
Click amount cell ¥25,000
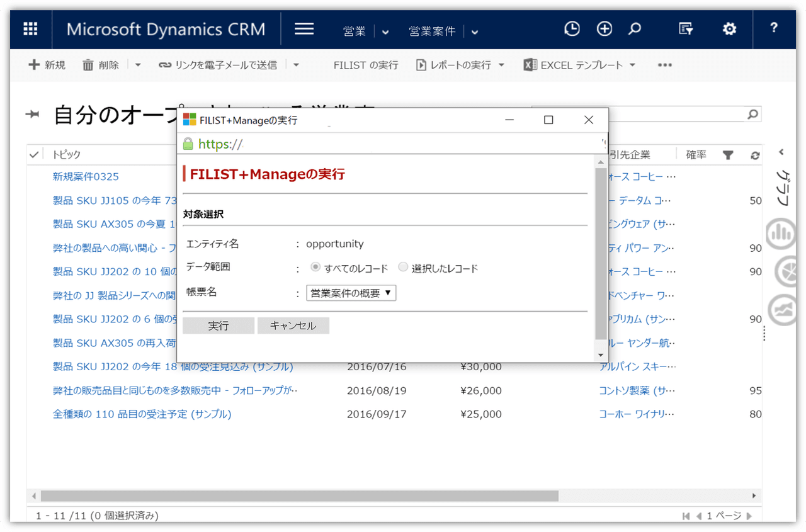481,414
